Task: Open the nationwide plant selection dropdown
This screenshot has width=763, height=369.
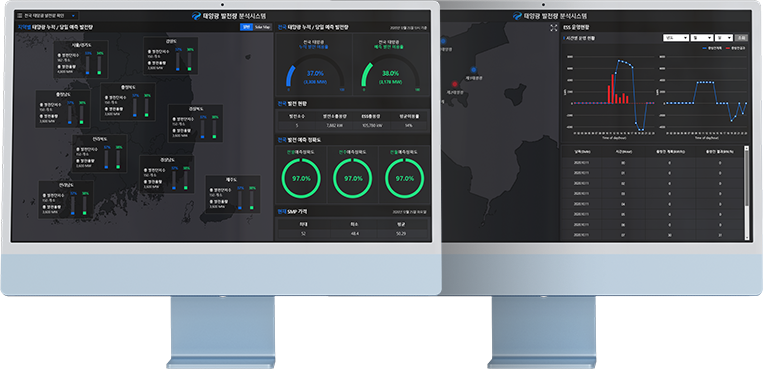Action: tap(46, 16)
